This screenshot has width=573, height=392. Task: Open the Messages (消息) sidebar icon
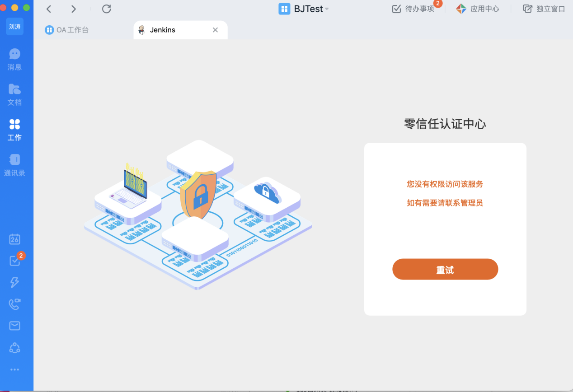[x=14, y=59]
